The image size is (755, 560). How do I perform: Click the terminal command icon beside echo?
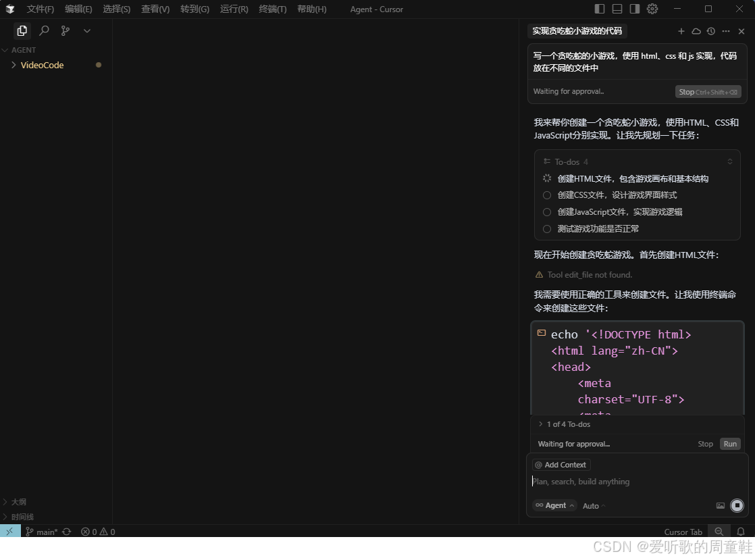coord(541,333)
